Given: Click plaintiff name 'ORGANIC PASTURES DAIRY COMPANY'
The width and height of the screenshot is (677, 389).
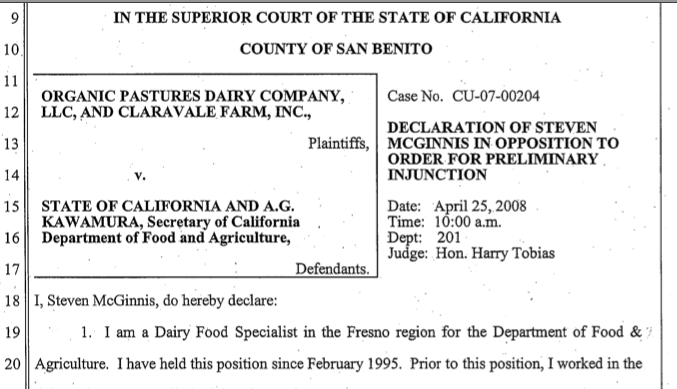Looking at the screenshot, I should pyautogui.click(x=193, y=96).
